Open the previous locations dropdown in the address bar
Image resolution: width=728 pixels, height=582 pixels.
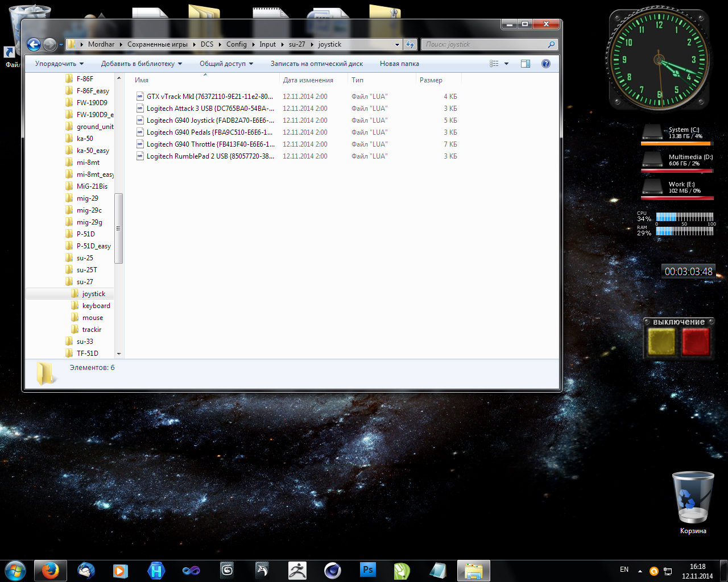(397, 44)
